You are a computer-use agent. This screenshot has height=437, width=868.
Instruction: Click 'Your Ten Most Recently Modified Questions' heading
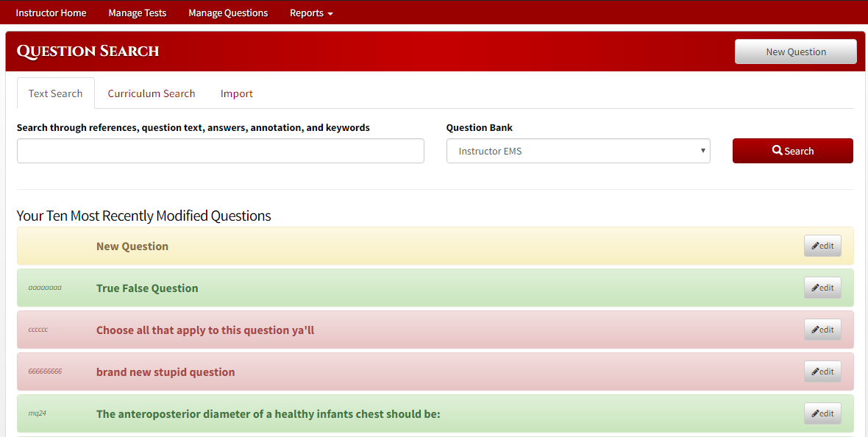tap(144, 216)
